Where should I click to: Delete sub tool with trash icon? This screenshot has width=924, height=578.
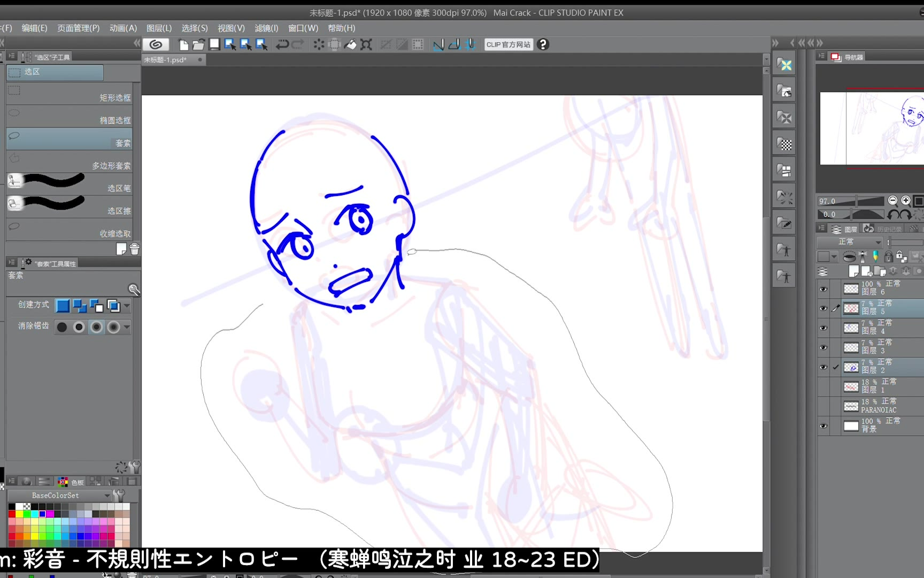click(x=135, y=249)
